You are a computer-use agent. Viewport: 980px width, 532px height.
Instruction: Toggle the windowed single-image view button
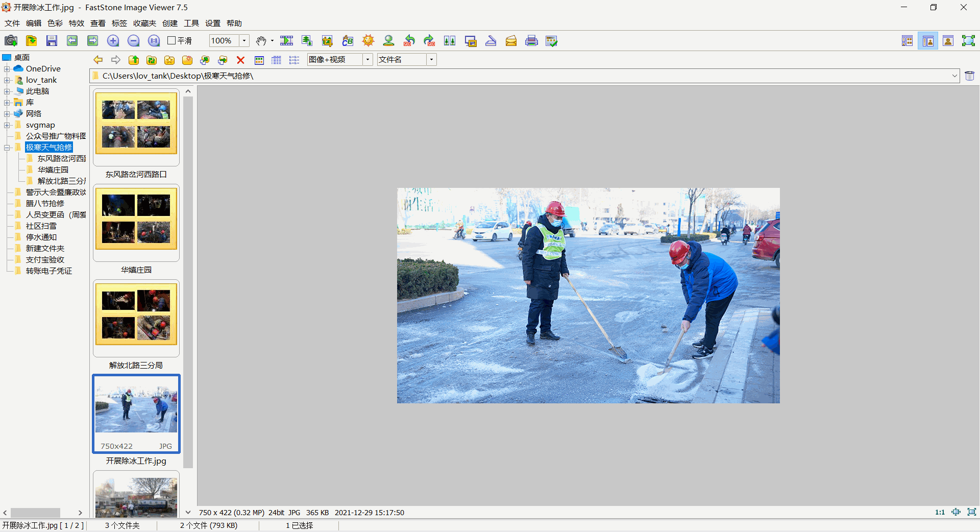point(948,41)
